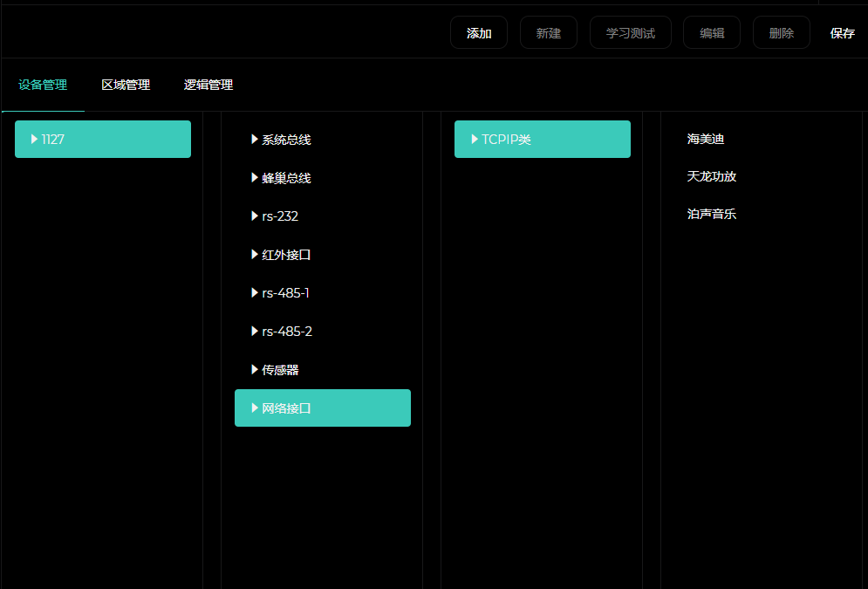Expand the 蜂巢总线 node arrow
Viewport: 868px width, 589px height.
pyautogui.click(x=255, y=177)
